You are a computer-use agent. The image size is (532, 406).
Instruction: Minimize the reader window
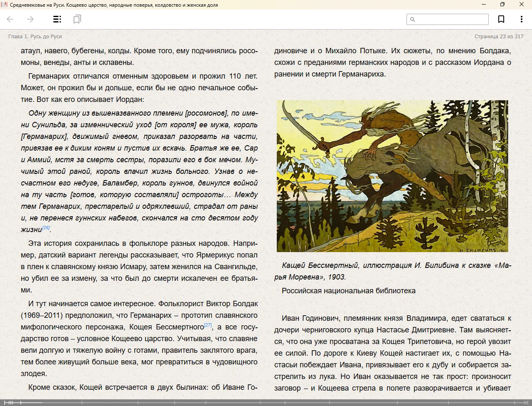pos(484,5)
